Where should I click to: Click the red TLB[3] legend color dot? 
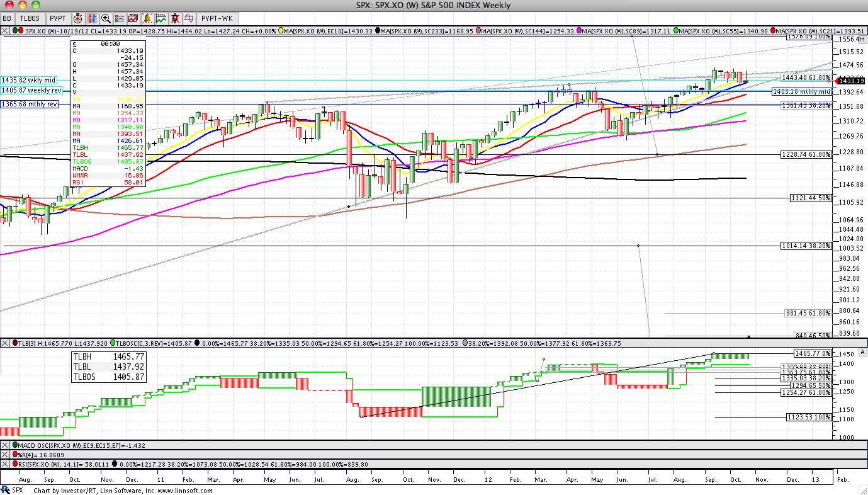click(15, 343)
